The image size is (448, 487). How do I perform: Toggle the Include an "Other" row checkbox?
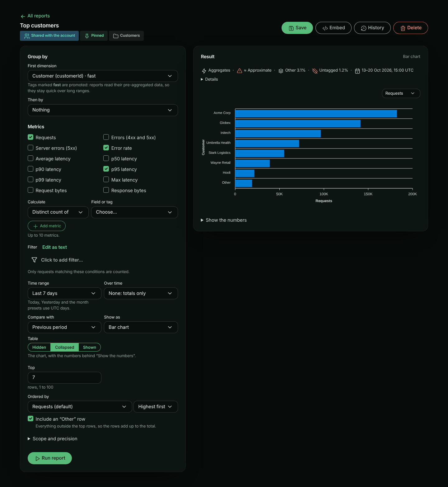[30, 418]
